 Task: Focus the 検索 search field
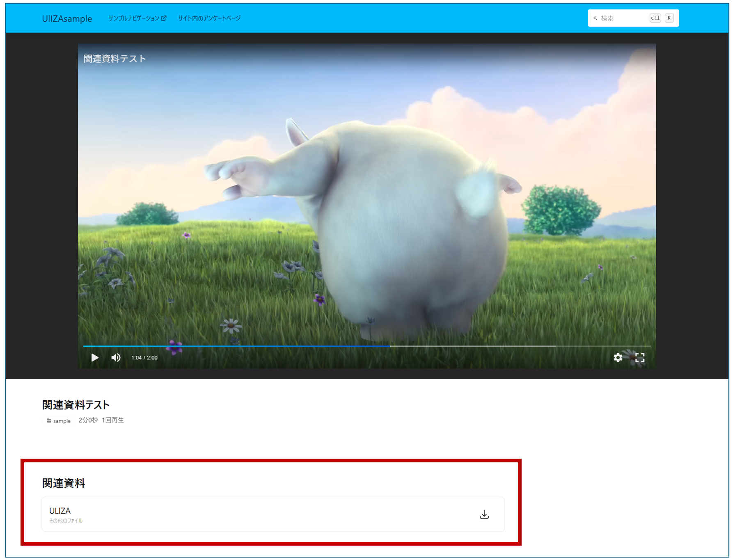(x=622, y=18)
